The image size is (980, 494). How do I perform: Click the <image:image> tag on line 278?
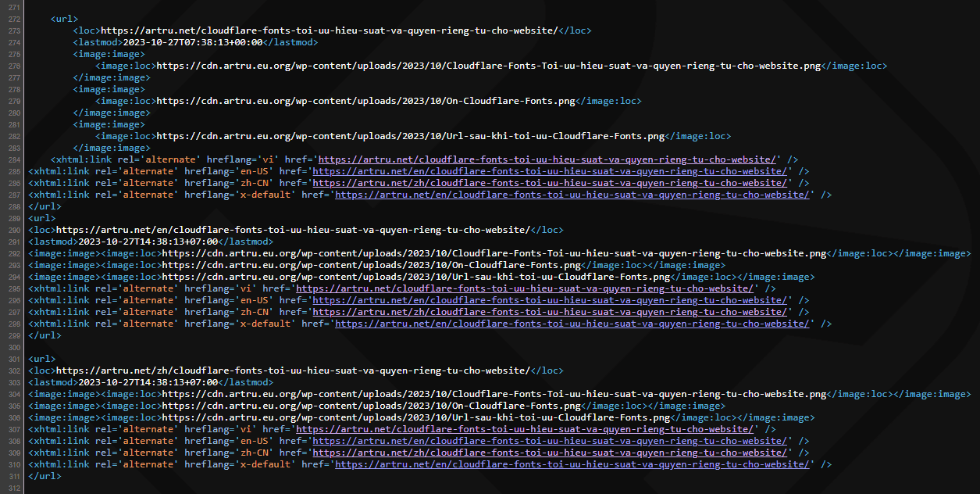(x=109, y=89)
